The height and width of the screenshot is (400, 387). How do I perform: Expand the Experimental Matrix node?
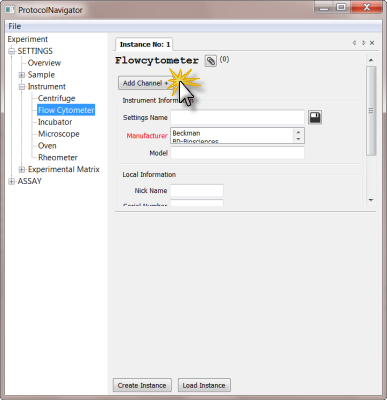pyautogui.click(x=22, y=169)
